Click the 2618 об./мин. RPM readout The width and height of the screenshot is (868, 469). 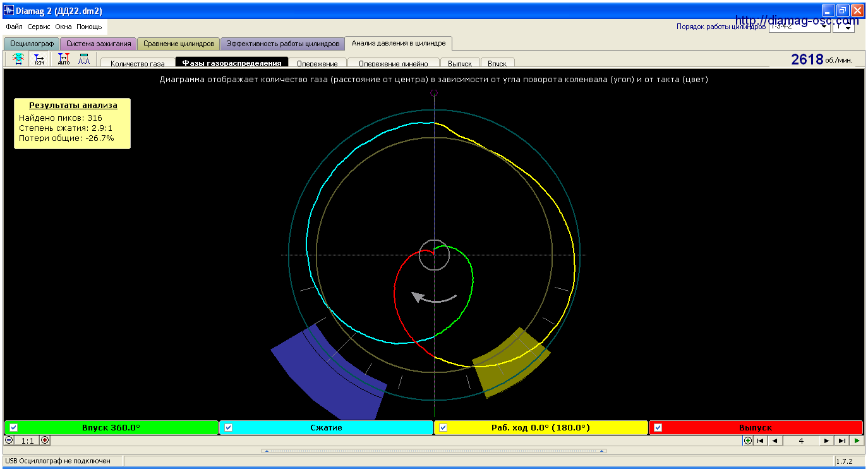pos(822,59)
